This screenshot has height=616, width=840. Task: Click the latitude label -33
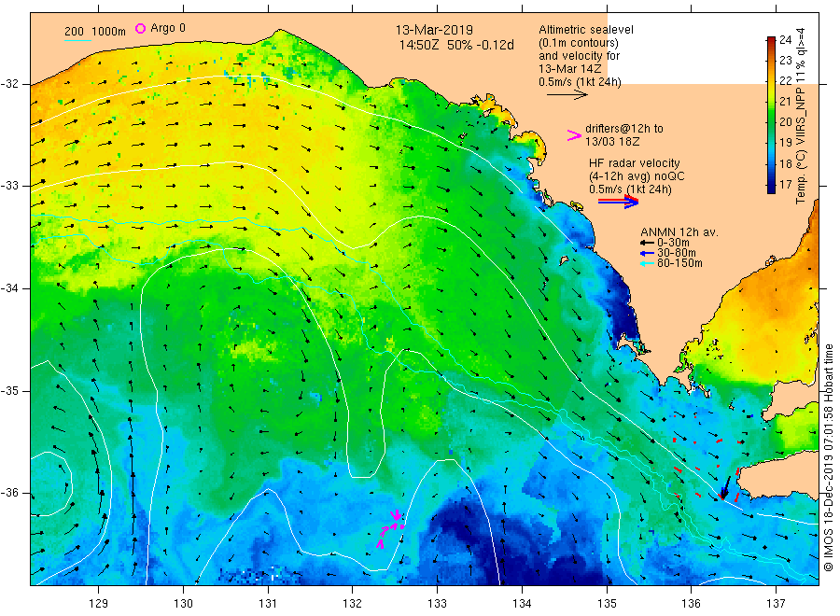coord(9,186)
